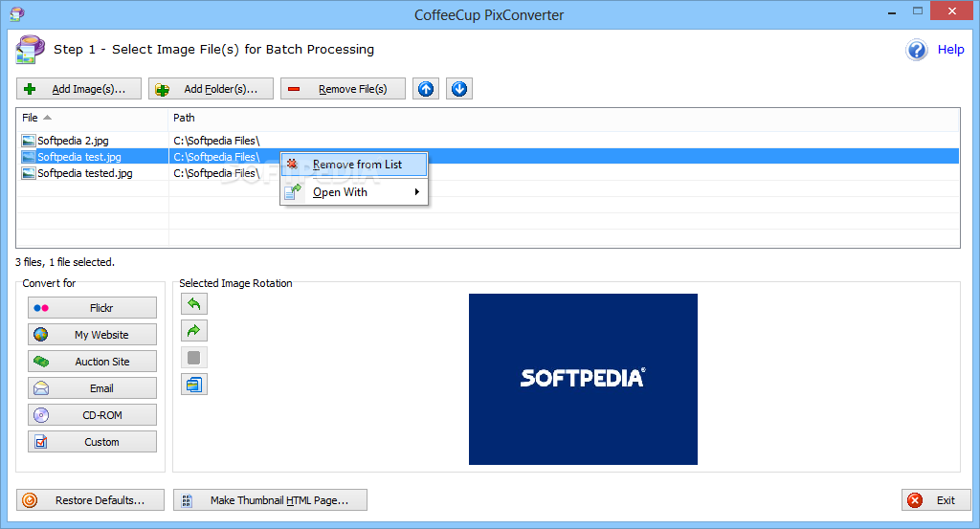Maximize the PixConverter window
The height and width of the screenshot is (529, 980).
point(918,11)
